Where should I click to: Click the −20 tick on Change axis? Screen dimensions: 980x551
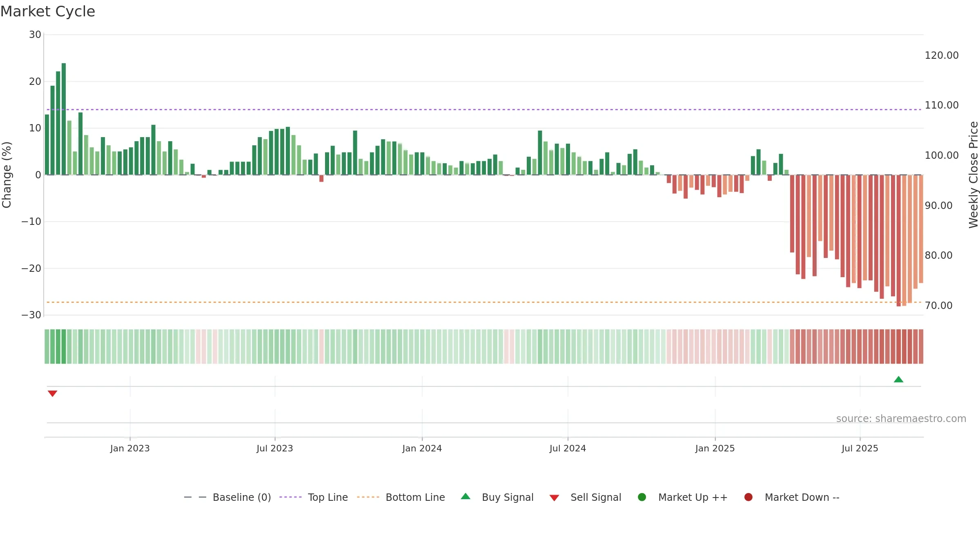coord(31,268)
